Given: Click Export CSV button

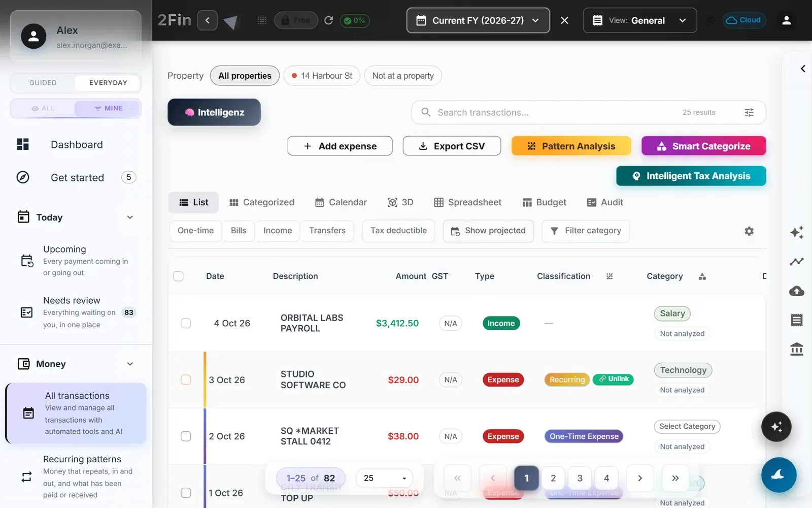Looking at the screenshot, I should [452, 146].
